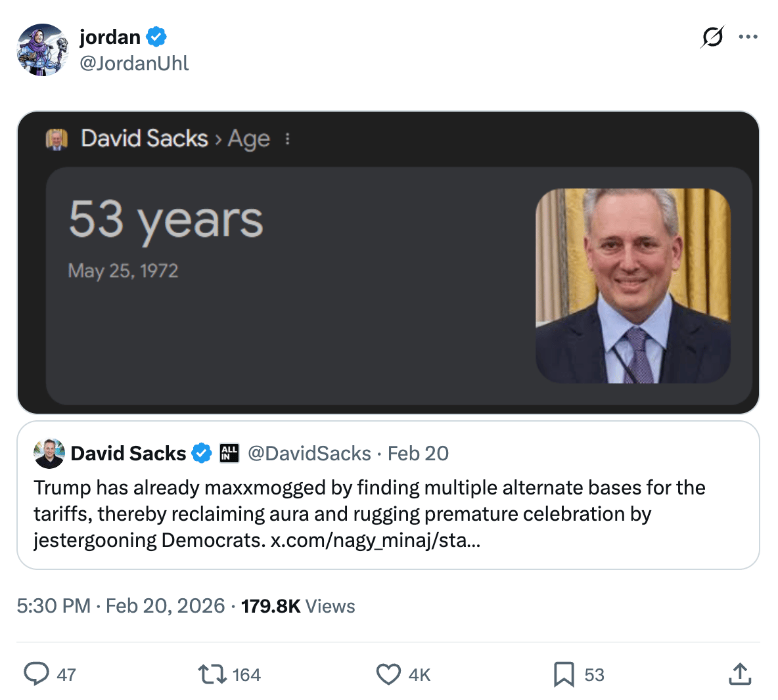Click the @JordanUhl handle

click(134, 63)
